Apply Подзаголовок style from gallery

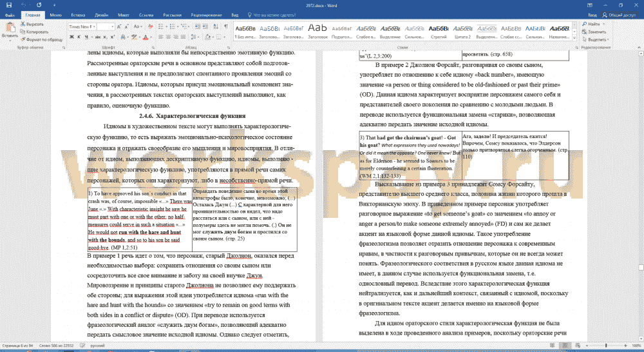342,31
